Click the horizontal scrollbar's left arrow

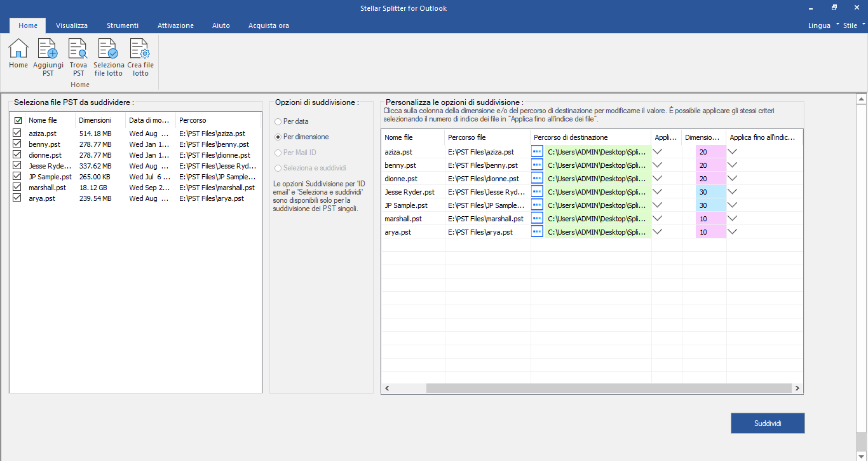click(x=386, y=389)
